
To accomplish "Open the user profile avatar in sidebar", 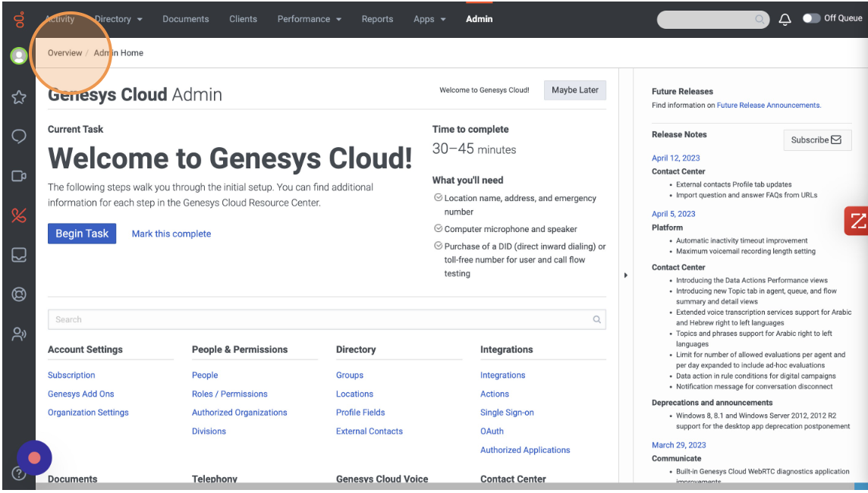I will [19, 55].
